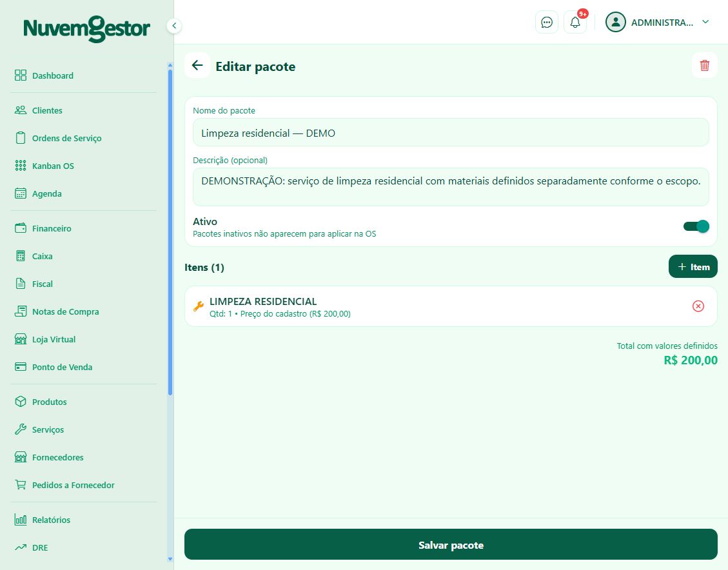The image size is (728, 570).
Task: Click the Caixa calculator icon
Action: click(x=21, y=256)
